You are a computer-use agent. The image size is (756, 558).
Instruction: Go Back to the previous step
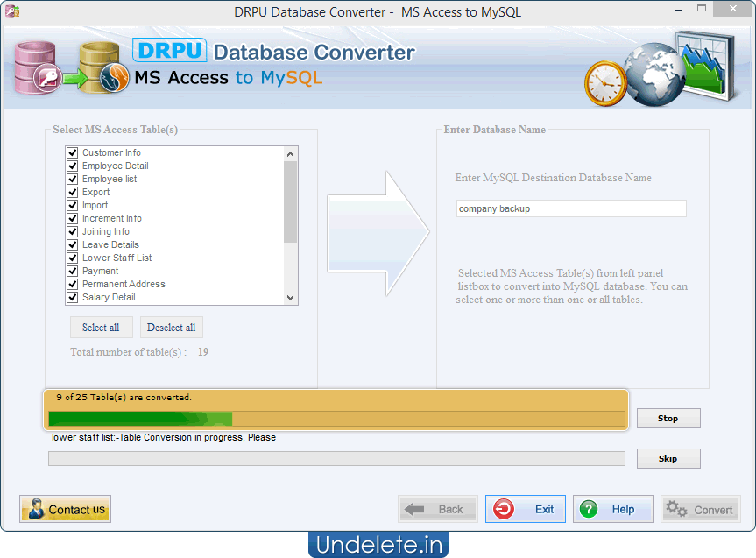[x=438, y=509]
